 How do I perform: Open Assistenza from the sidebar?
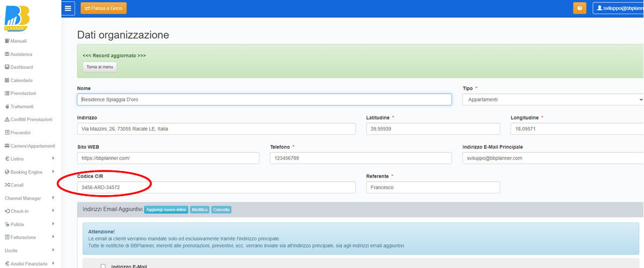pyautogui.click(x=21, y=54)
